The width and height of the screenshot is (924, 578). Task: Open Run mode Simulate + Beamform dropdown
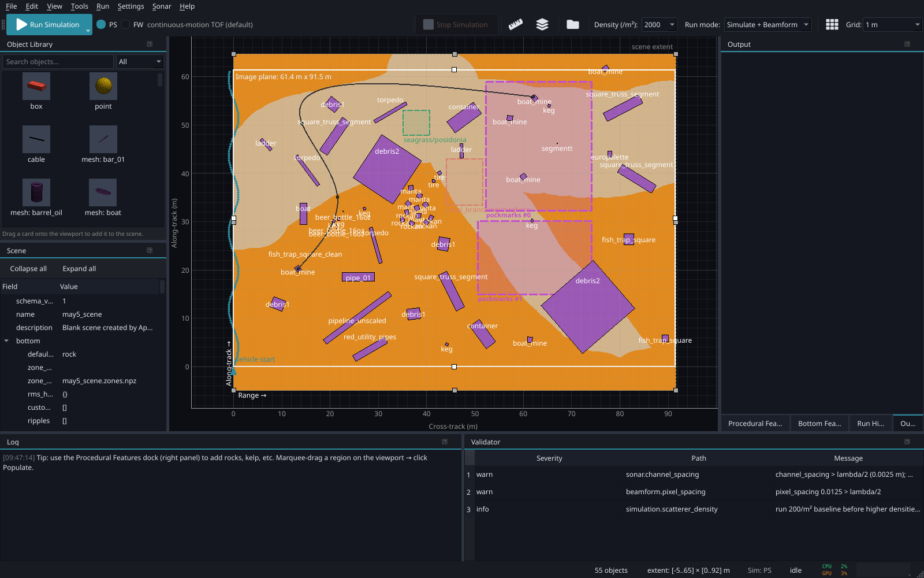(x=767, y=24)
